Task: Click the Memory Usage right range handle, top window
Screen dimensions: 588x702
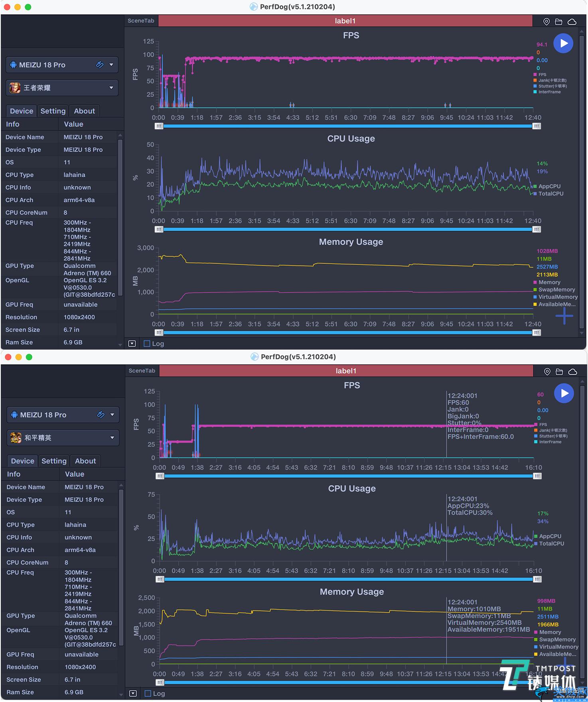Action: [537, 332]
